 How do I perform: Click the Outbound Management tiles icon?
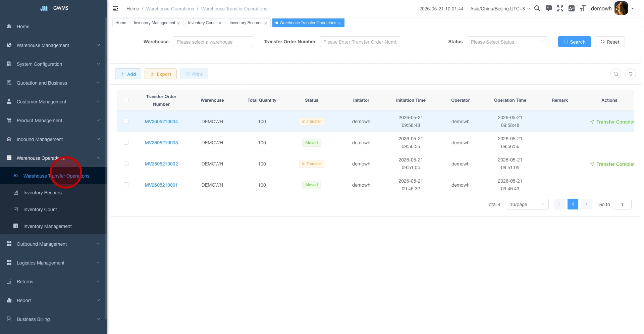pyautogui.click(x=9, y=244)
